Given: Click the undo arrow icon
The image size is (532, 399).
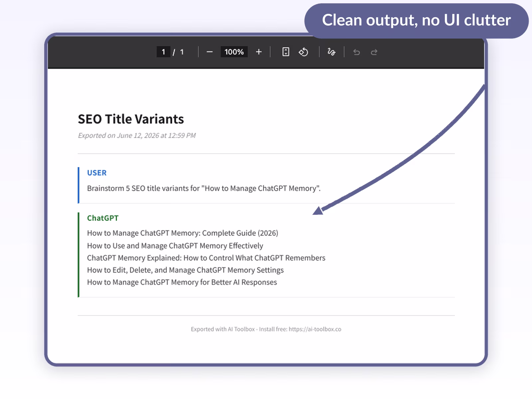Looking at the screenshot, I should tap(356, 52).
